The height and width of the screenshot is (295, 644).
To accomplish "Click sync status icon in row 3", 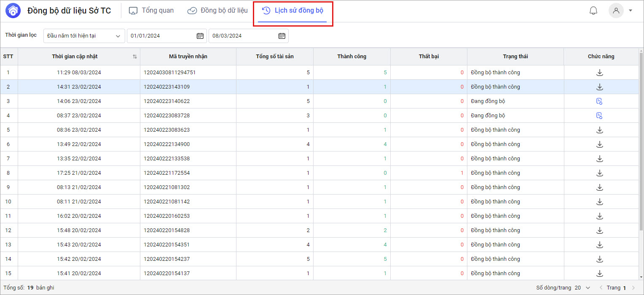I will tap(599, 101).
